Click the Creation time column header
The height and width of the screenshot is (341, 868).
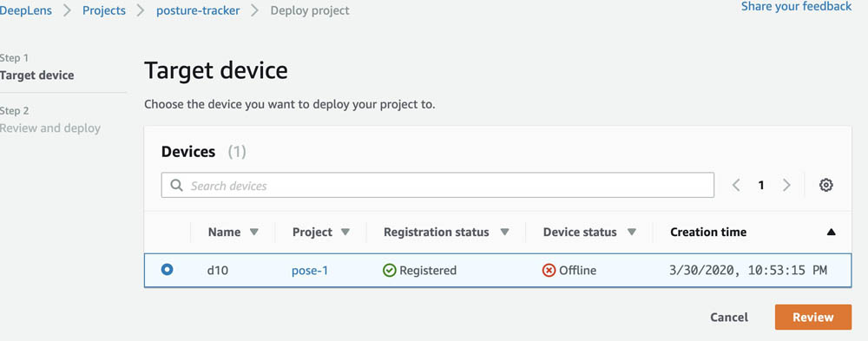pyautogui.click(x=708, y=232)
